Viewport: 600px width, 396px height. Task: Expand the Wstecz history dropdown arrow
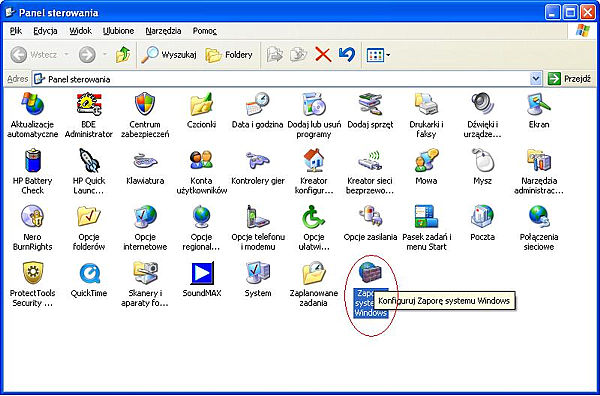[66, 55]
